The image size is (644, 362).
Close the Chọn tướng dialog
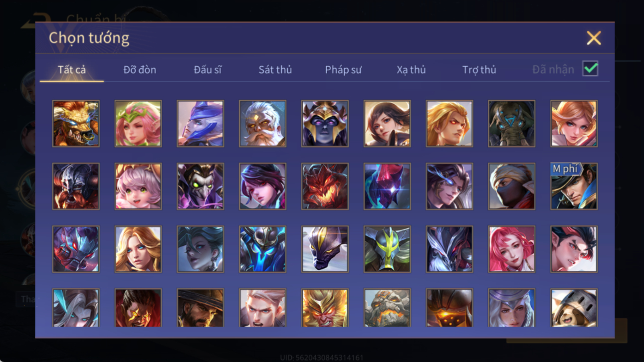pyautogui.click(x=594, y=38)
